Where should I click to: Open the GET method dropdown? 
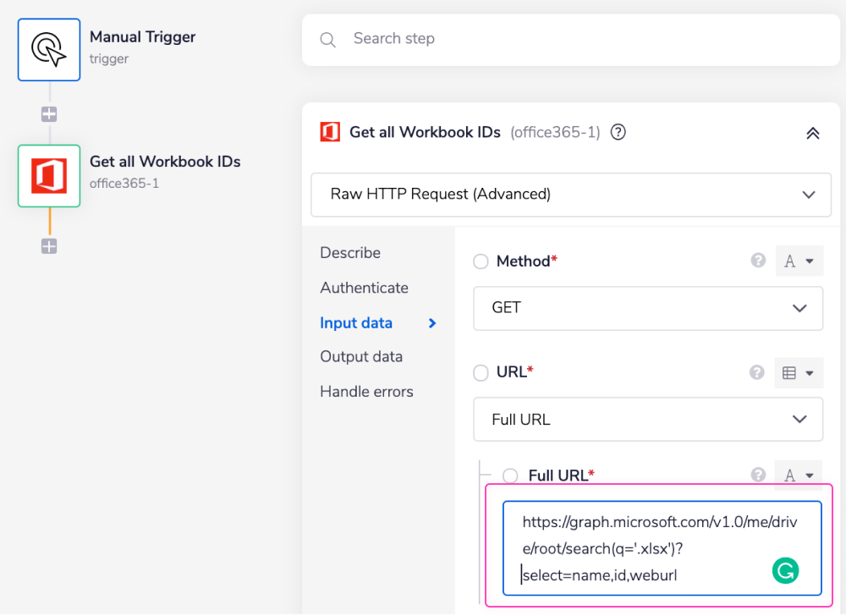[x=648, y=308]
